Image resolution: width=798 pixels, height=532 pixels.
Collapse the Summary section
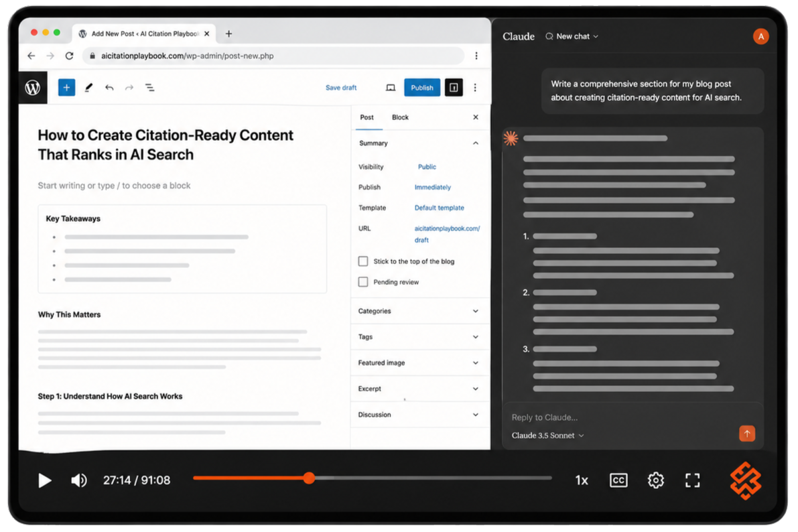click(475, 143)
